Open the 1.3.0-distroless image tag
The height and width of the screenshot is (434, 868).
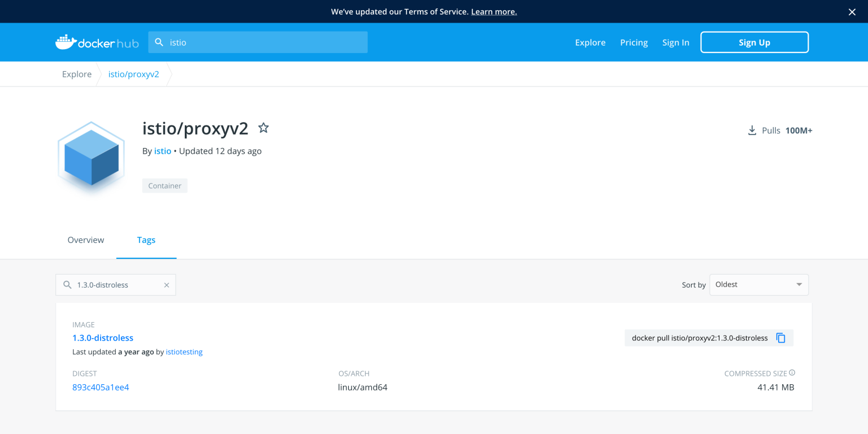coord(103,338)
